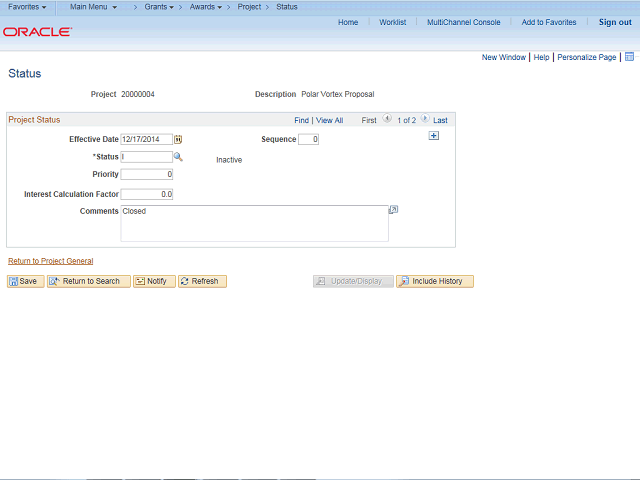Focus the Sequence input field
This screenshot has height=480, width=640.
pos(308,139)
